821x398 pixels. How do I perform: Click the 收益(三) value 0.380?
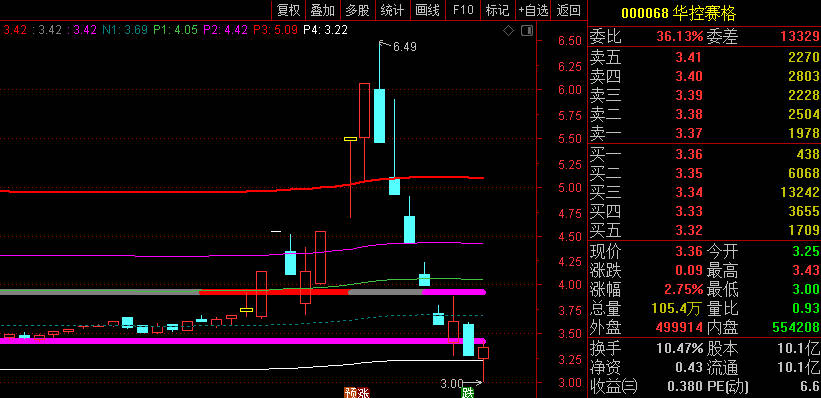[684, 387]
